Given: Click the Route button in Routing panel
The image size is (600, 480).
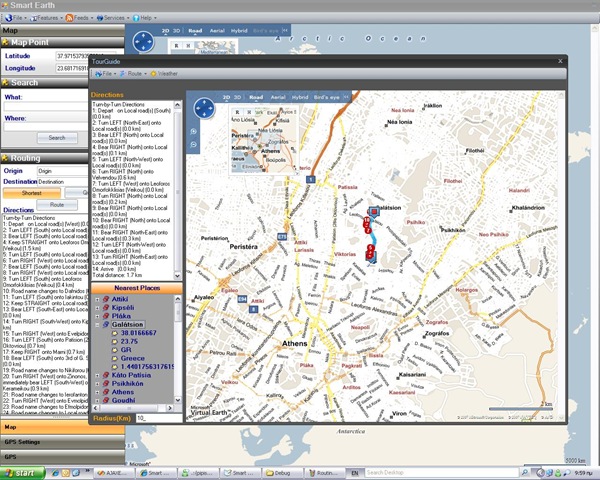Looking at the screenshot, I should [57, 205].
